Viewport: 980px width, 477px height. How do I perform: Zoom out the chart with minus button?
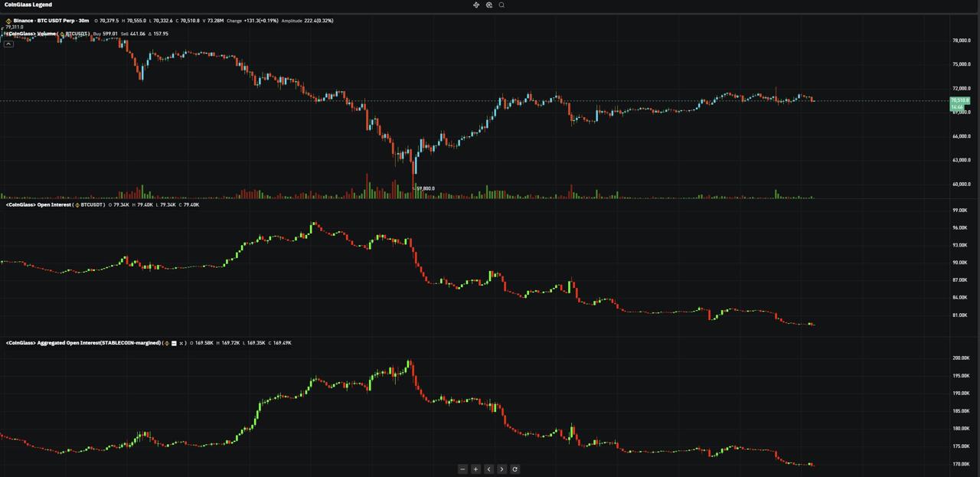coord(462,469)
